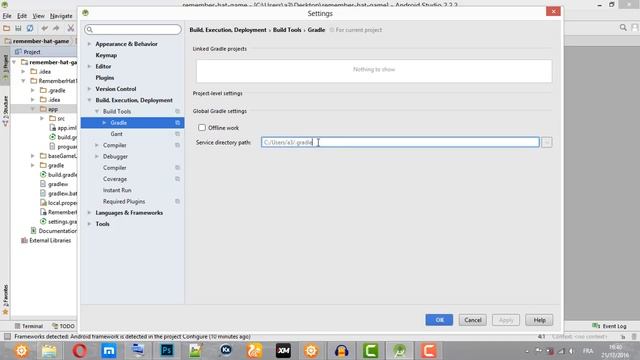Click the volume icon in system tray
Viewport: 640px width, 360px height.
coord(571,351)
